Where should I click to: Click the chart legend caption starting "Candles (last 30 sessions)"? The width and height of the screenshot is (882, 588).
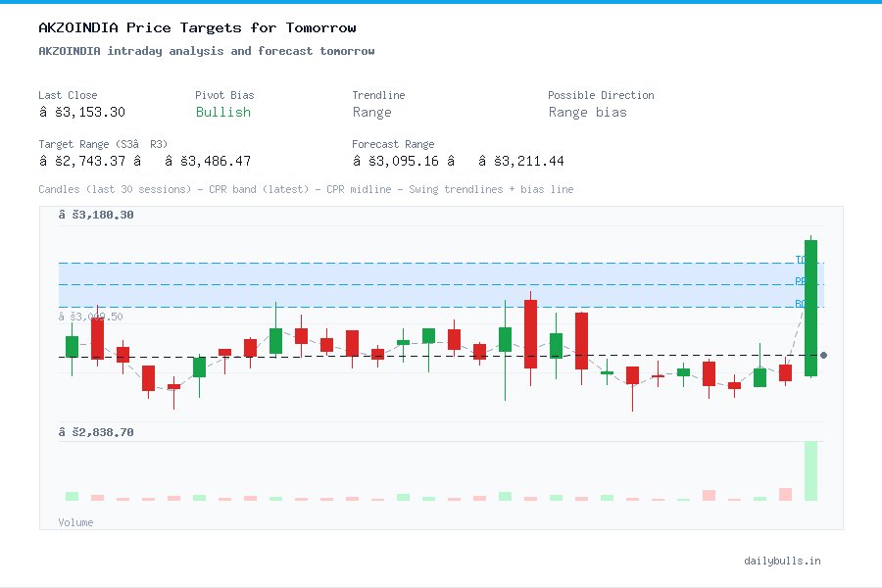coord(306,189)
